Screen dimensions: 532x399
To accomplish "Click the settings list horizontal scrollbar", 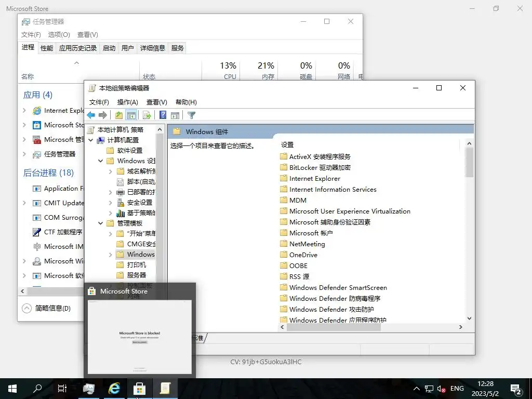I will tap(334, 327).
